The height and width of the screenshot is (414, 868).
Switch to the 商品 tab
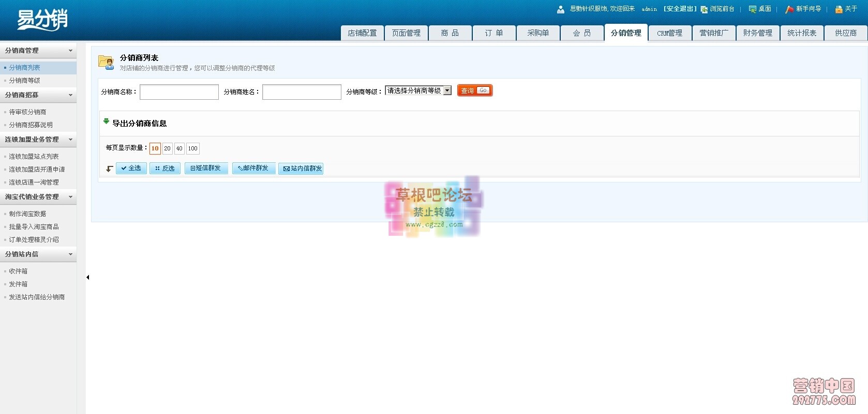[x=450, y=33]
